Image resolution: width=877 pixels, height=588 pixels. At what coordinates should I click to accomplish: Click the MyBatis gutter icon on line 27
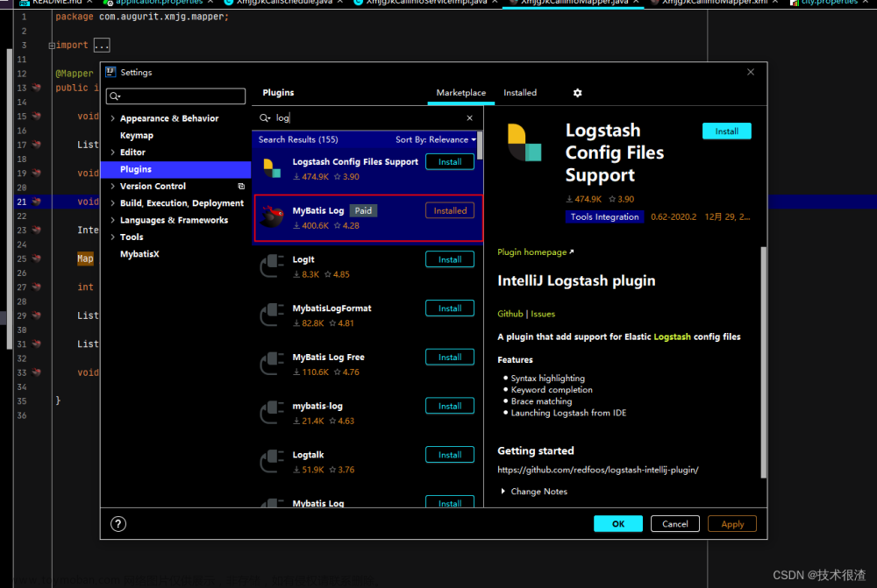pos(36,287)
